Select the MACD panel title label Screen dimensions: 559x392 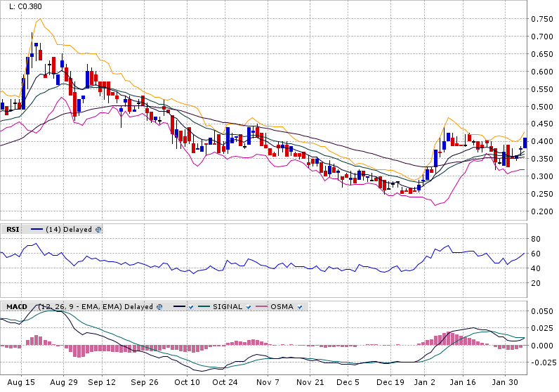coord(16,306)
